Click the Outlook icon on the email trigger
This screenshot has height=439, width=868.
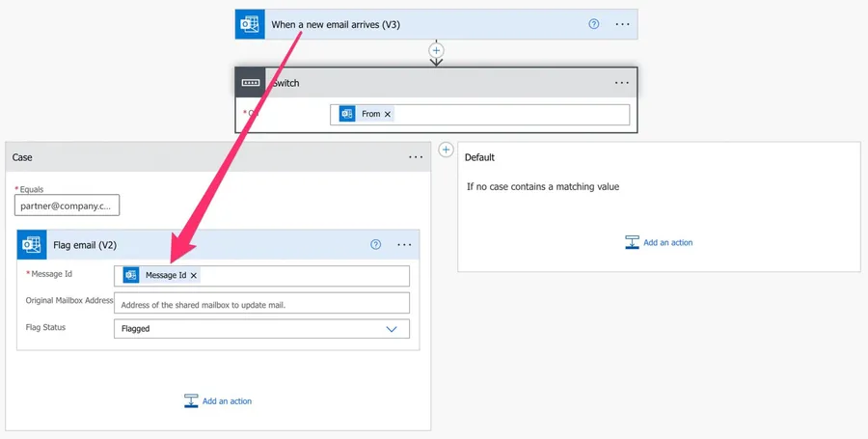point(250,24)
